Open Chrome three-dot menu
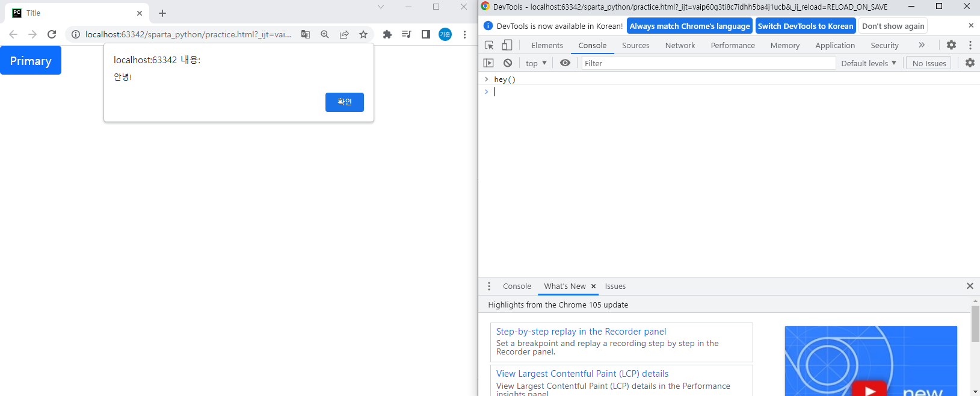Viewport: 980px width, 396px height. [x=464, y=34]
